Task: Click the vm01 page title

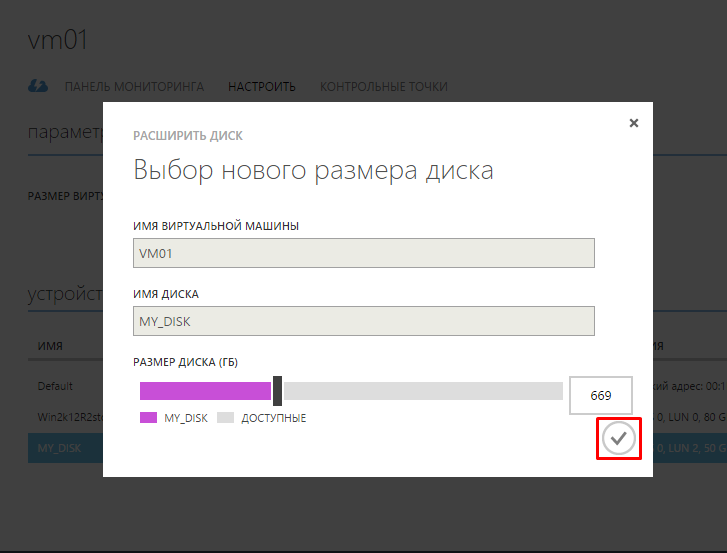Action: click(x=60, y=41)
